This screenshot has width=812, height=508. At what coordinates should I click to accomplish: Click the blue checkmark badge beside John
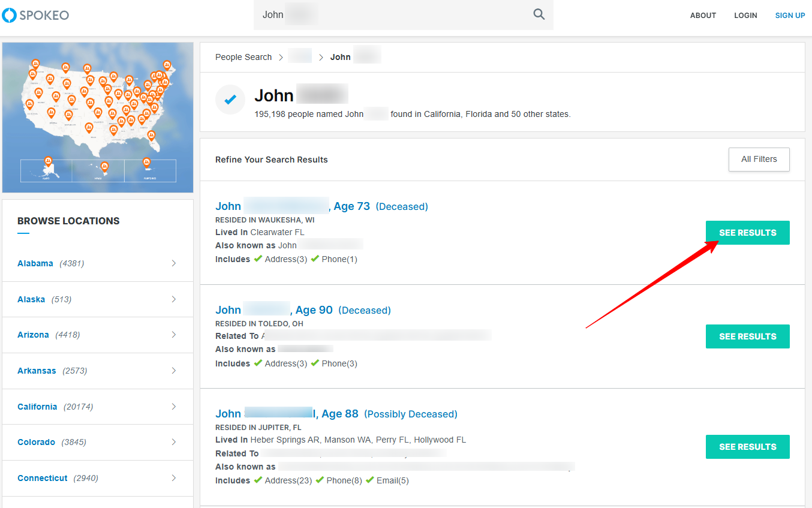click(230, 100)
